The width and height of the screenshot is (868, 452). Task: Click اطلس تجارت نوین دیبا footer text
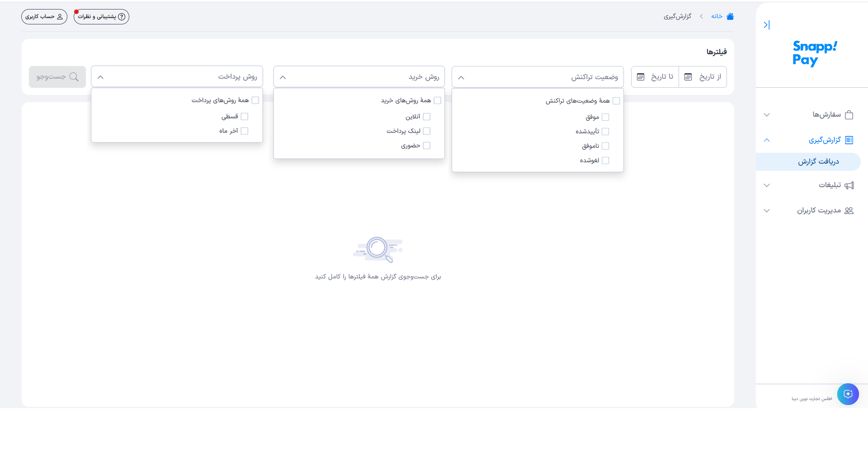[x=812, y=399]
